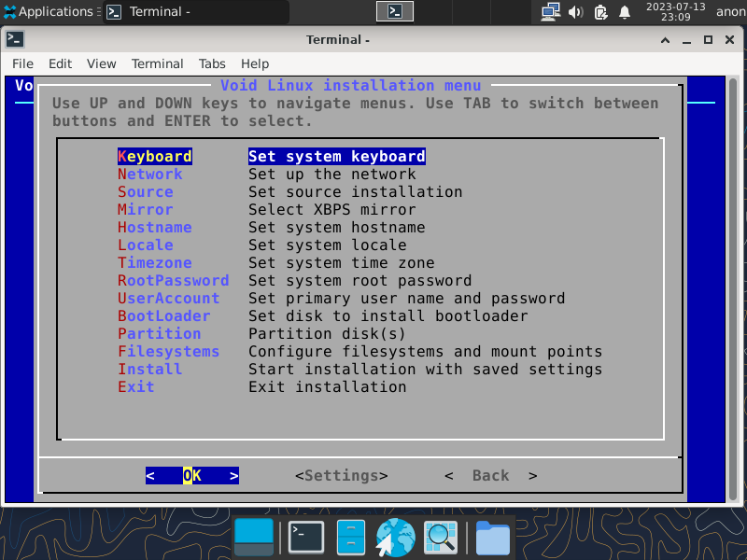
Task: Open the Terminal menu
Action: [x=157, y=63]
